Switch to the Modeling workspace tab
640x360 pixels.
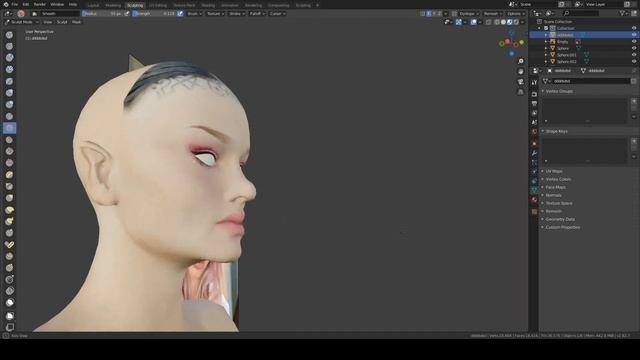tap(113, 5)
